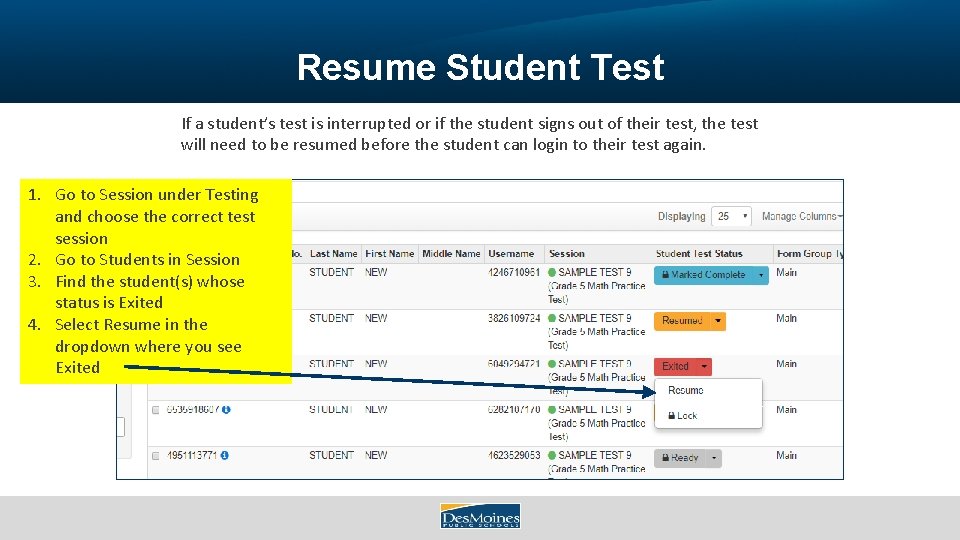
Task: Sort by the Student Test Status column header
Action: click(699, 253)
